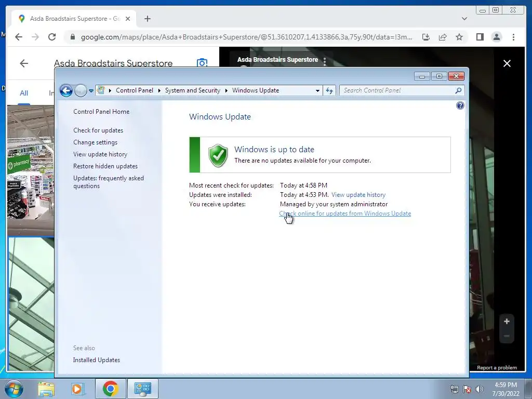The image size is (532, 399).
Task: Click the refresh button in the Control Panel address bar
Action: click(x=329, y=90)
